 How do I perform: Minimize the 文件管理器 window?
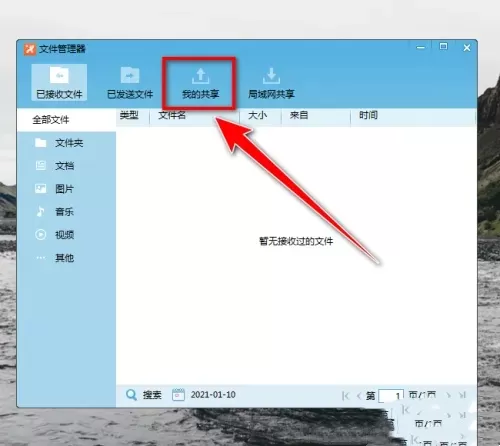[x=421, y=48]
